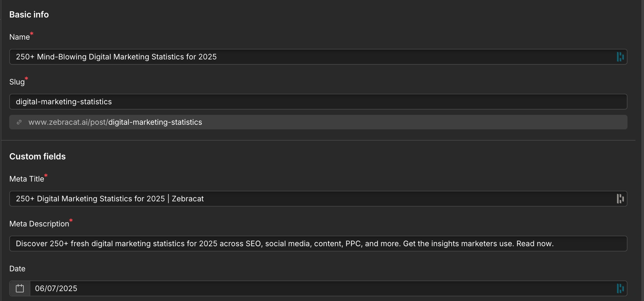Click the Dashlane icon in Name field
644x301 pixels.
pos(620,57)
